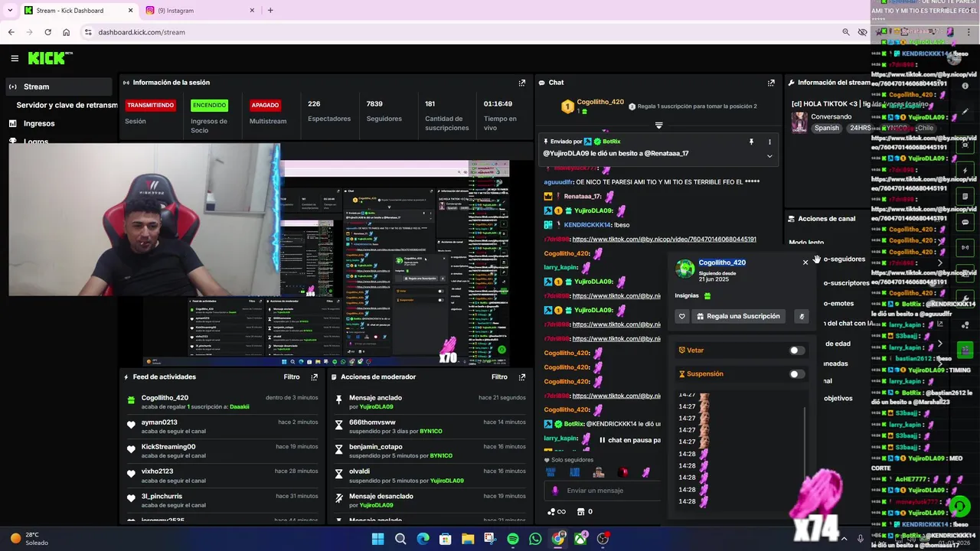This screenshot has height=551, width=980.
Task: Click the APAGADO Multistream badge
Action: click(265, 105)
